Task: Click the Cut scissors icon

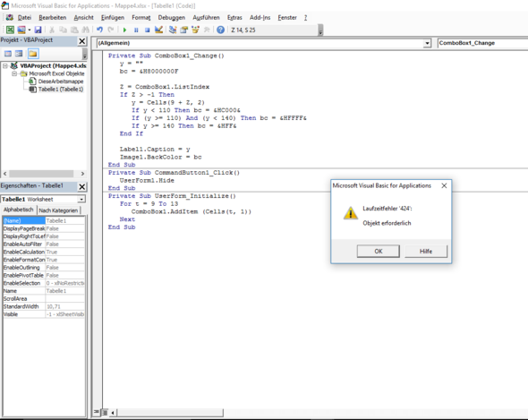Action: click(52, 30)
